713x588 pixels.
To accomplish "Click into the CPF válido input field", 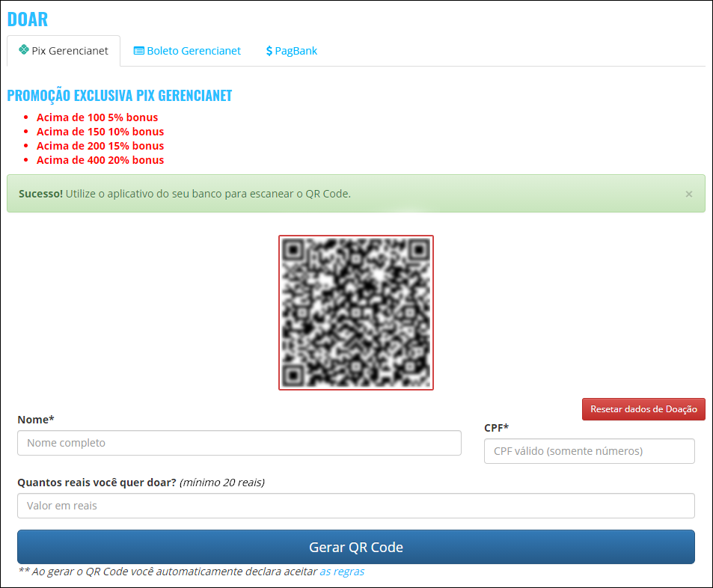I will [589, 451].
